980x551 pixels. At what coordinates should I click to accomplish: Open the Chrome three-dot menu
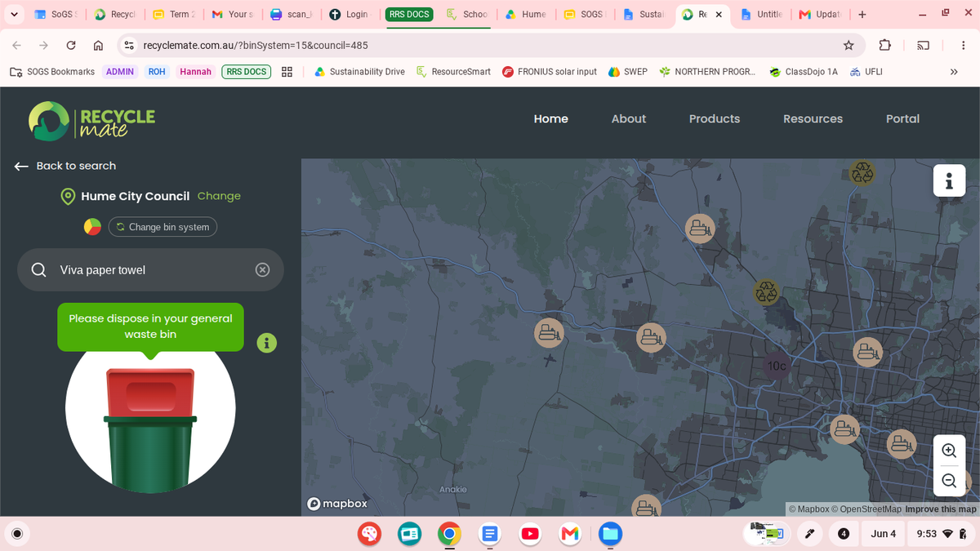tap(964, 46)
